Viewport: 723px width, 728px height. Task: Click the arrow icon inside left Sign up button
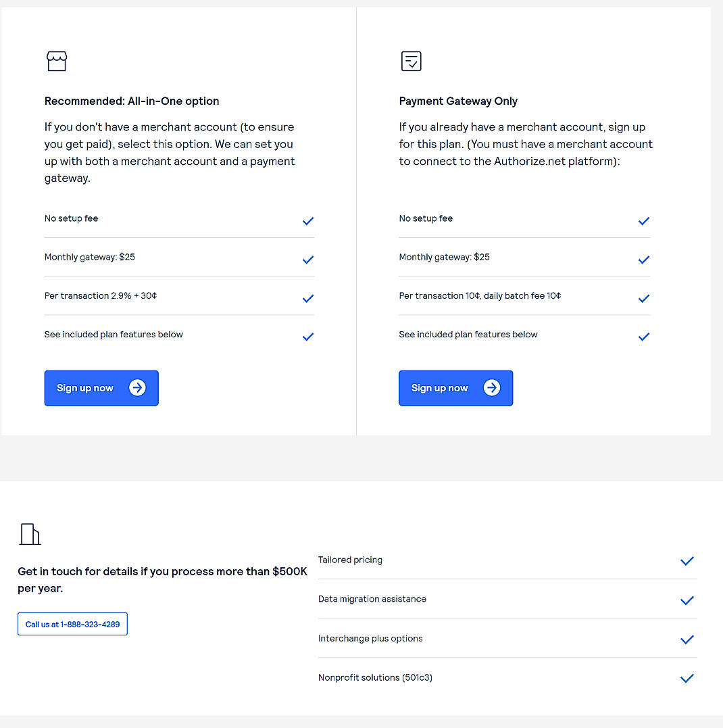tap(137, 388)
